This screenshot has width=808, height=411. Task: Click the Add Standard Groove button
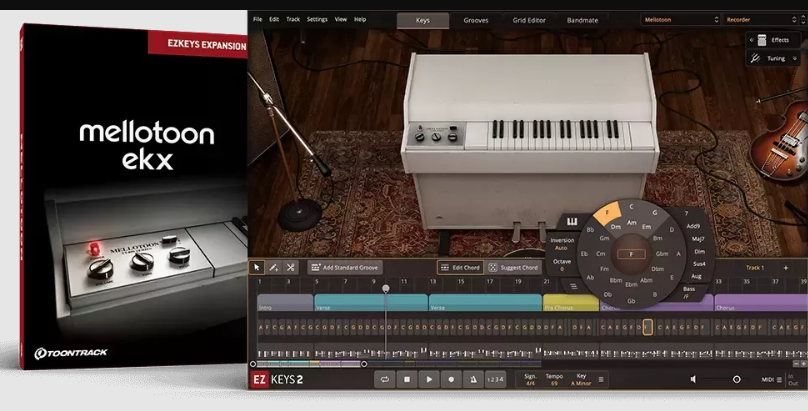click(345, 268)
